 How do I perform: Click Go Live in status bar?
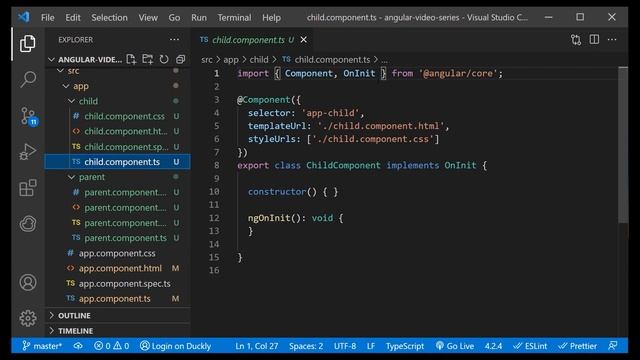click(455, 346)
